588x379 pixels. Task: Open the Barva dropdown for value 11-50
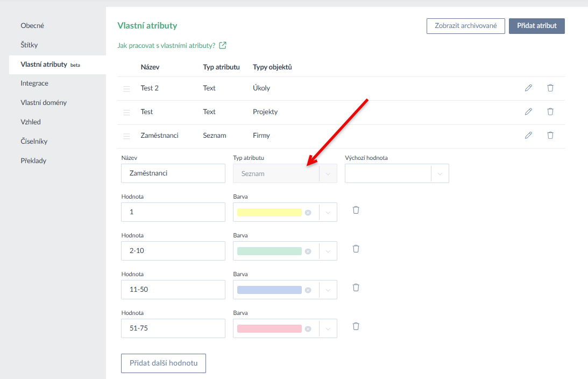328,290
